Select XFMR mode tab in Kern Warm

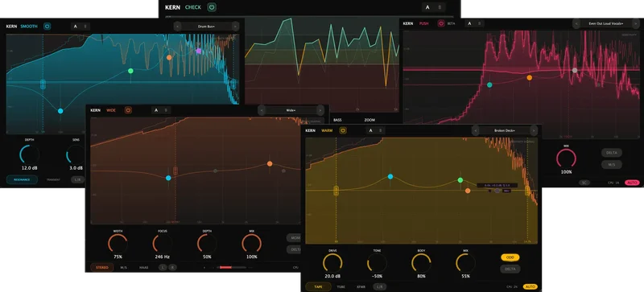361,286
